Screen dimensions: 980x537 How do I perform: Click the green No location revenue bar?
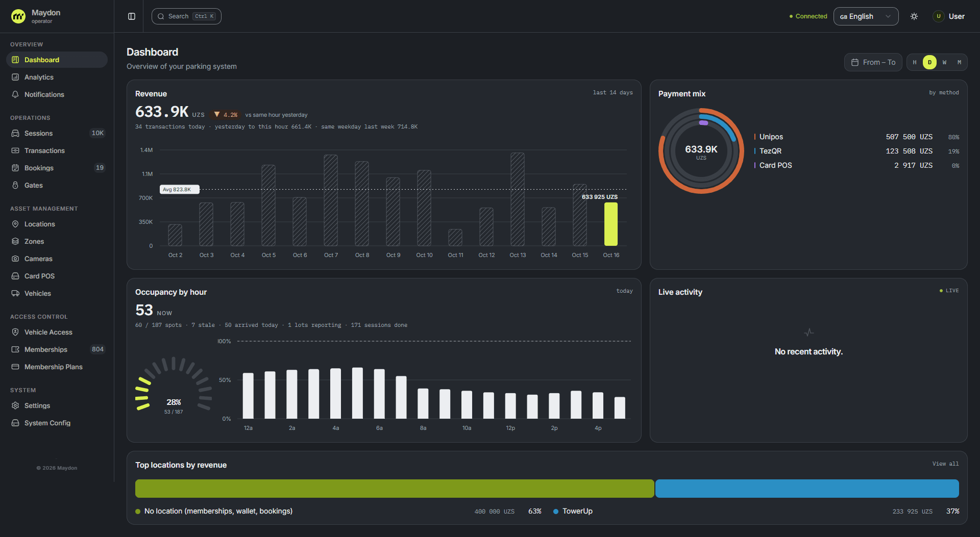(395, 489)
